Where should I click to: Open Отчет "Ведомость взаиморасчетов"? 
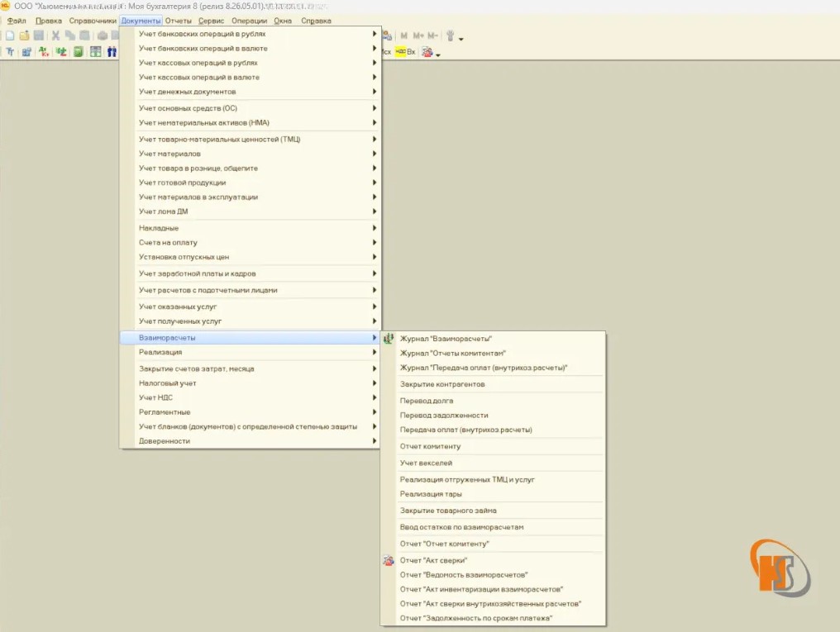pos(493,575)
